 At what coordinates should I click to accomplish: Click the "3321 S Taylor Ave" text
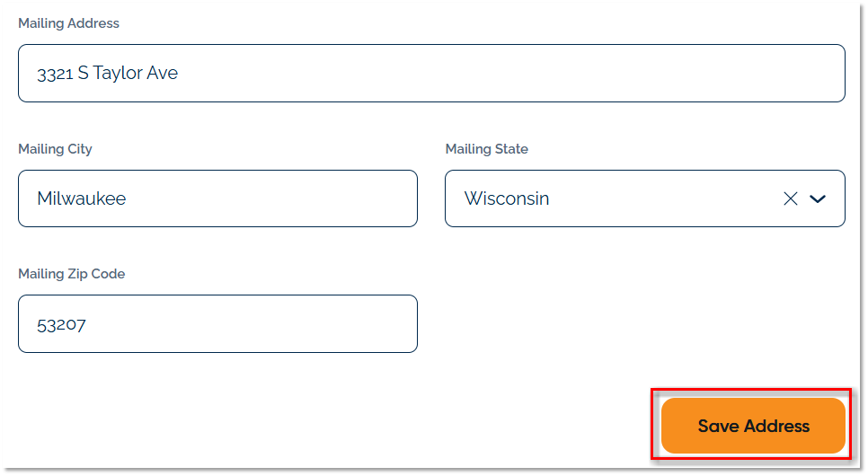click(107, 73)
